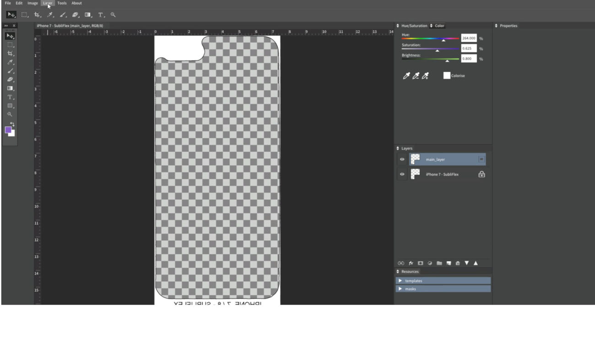Screen dimensions: 595x364
Task: Click the add-to-sample eyedropper
Action: [425, 76]
